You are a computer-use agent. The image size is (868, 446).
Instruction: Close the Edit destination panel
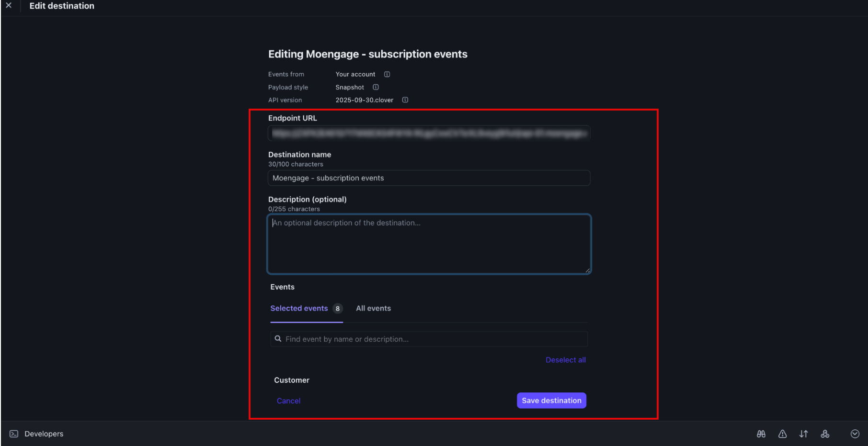coord(9,6)
